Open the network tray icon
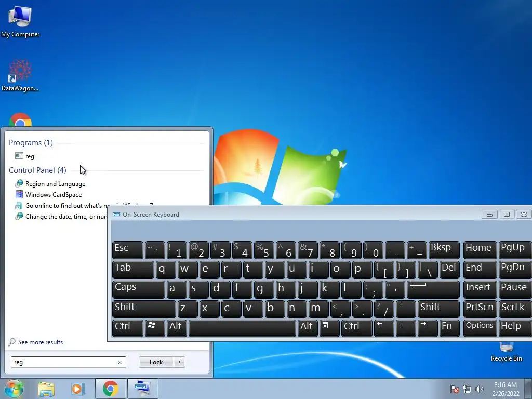 click(x=467, y=389)
